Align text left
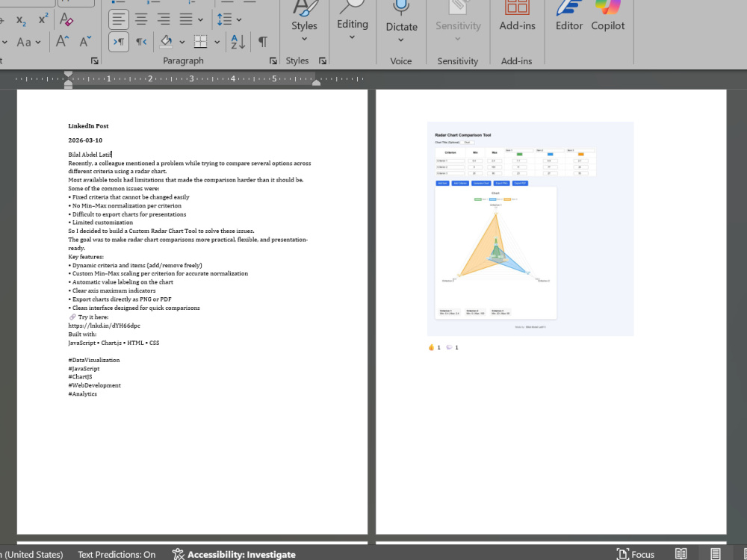The height and width of the screenshot is (560, 747). pyautogui.click(x=119, y=19)
